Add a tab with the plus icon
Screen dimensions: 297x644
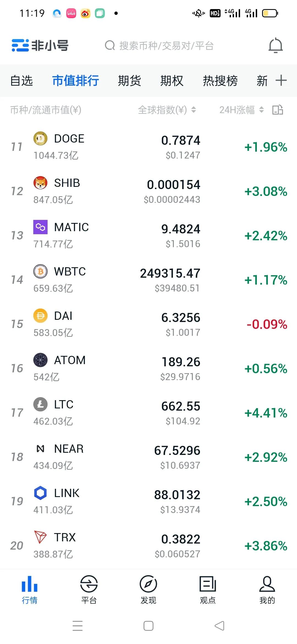pos(281,80)
